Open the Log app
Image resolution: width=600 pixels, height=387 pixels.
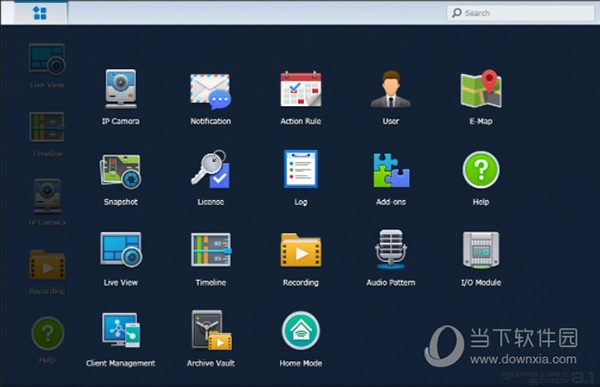[301, 178]
